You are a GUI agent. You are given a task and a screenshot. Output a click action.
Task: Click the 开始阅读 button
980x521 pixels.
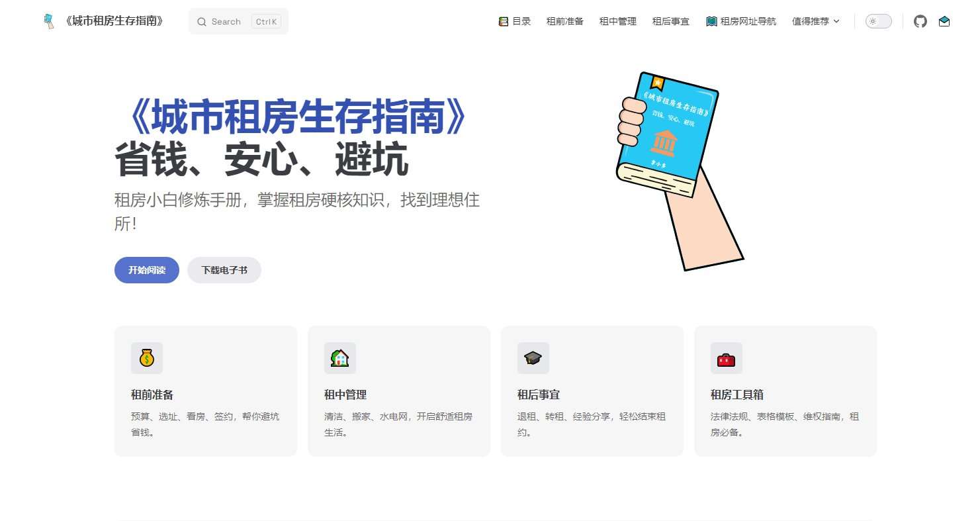click(x=147, y=270)
